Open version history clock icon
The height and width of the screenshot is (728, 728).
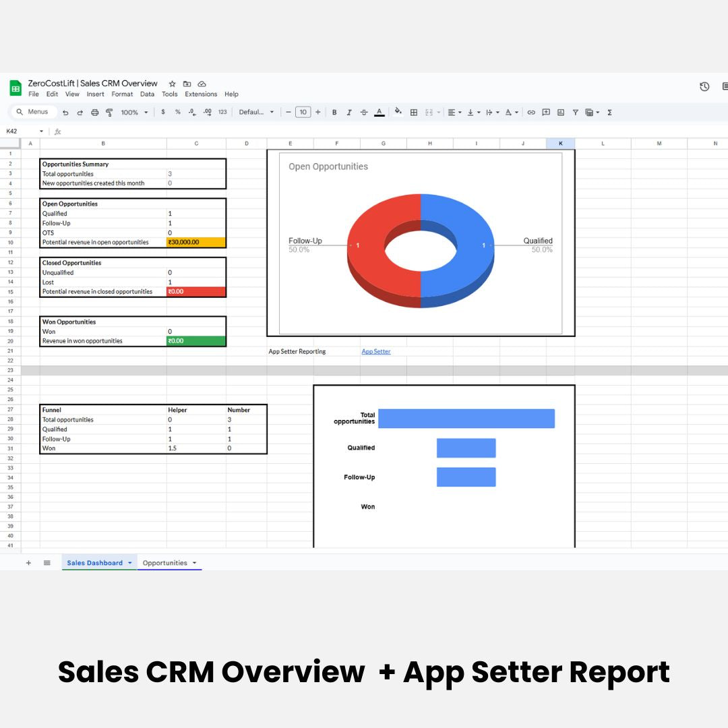[x=704, y=86]
